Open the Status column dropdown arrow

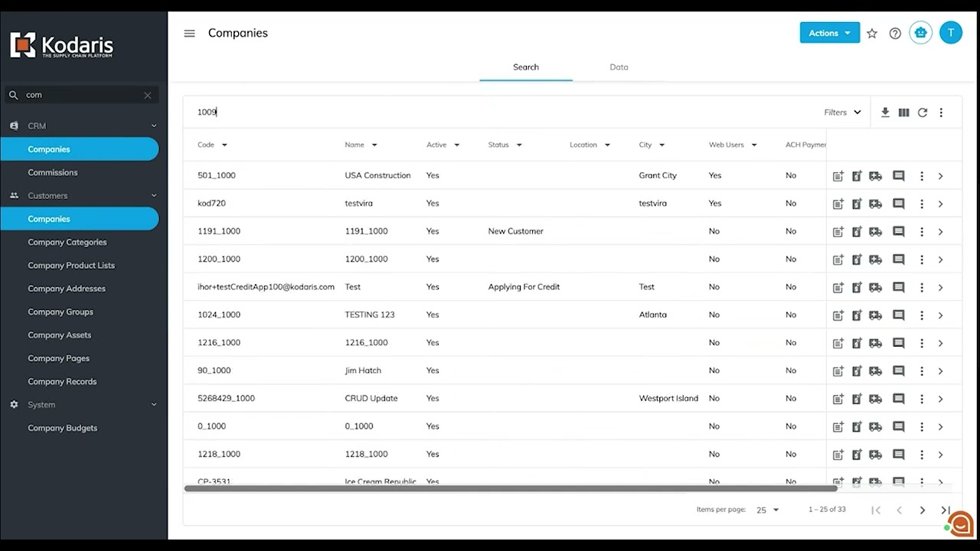point(519,145)
